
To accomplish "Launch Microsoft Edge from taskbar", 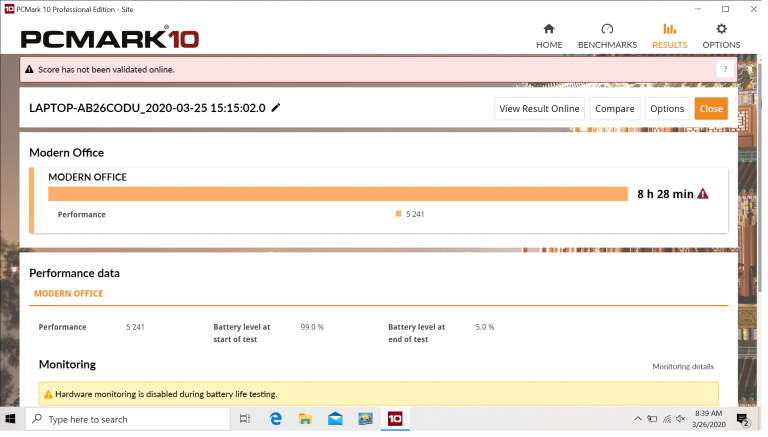I will coord(276,419).
